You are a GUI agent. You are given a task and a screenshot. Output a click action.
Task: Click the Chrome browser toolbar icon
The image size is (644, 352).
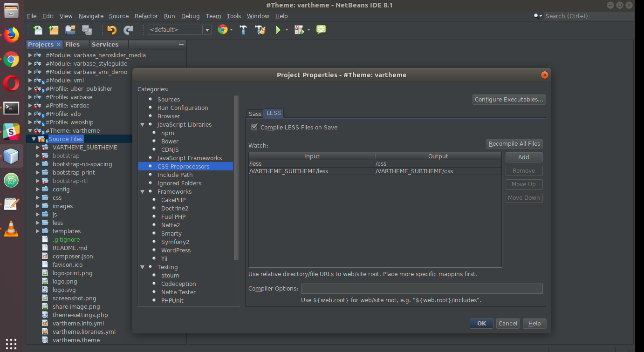pyautogui.click(x=223, y=30)
